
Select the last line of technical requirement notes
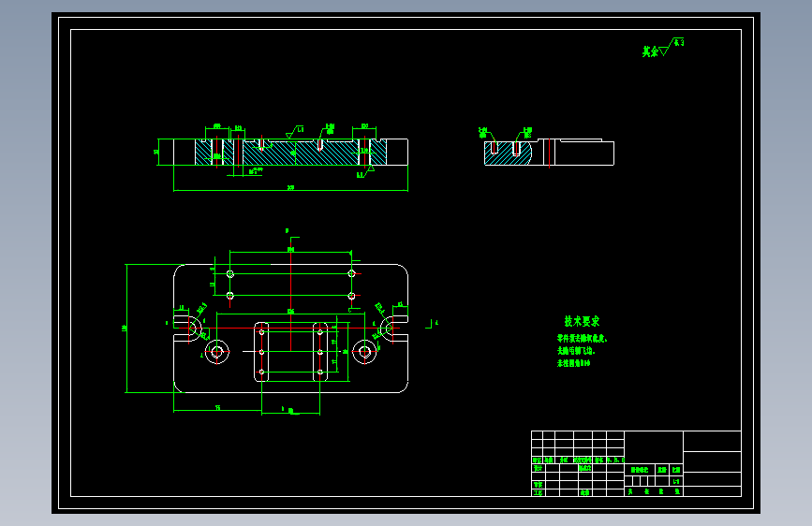click(574, 363)
